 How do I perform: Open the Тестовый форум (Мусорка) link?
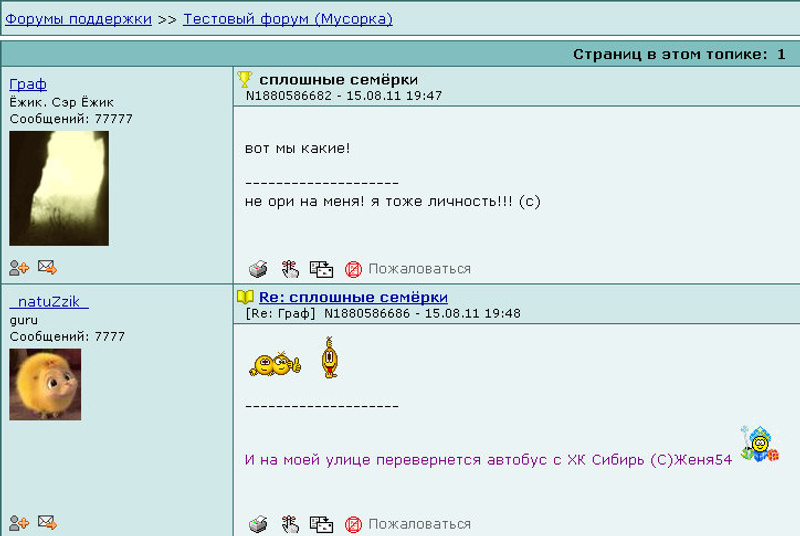[x=288, y=19]
